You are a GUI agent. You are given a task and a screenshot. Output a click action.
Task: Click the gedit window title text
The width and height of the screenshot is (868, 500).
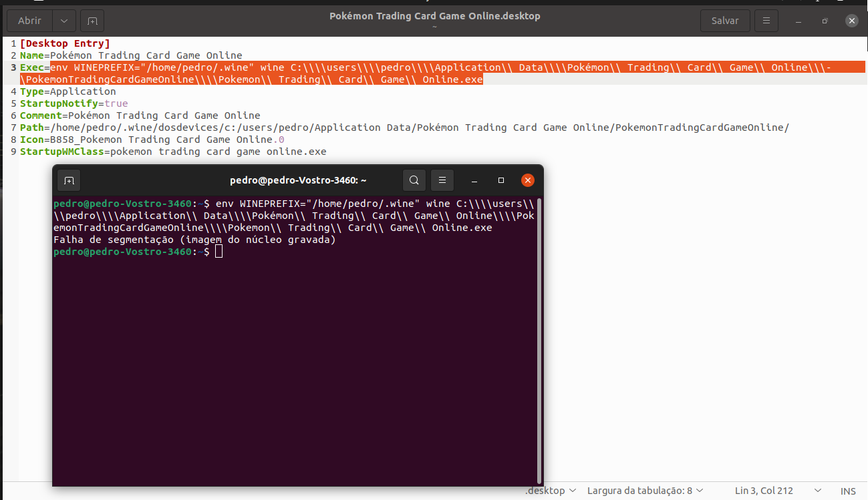tap(434, 16)
